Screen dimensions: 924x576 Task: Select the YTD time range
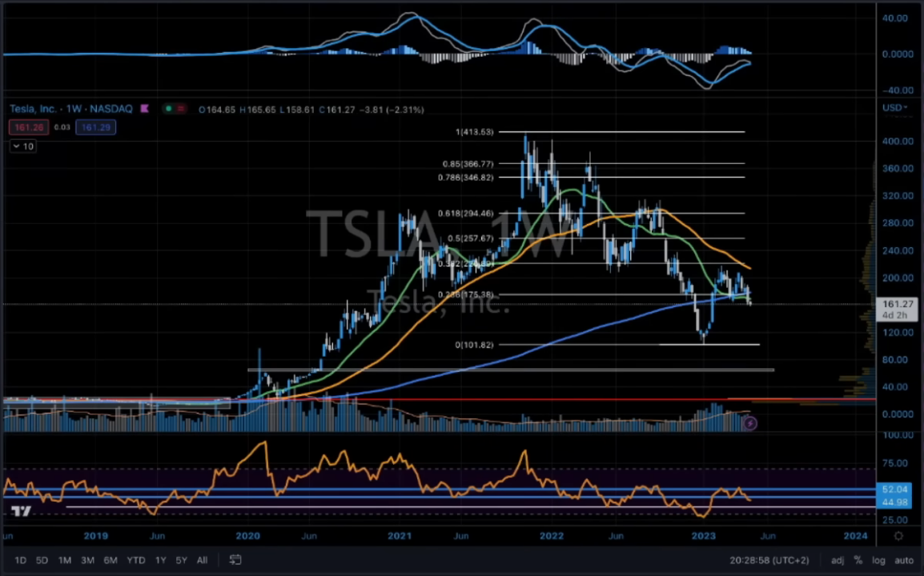pos(136,560)
